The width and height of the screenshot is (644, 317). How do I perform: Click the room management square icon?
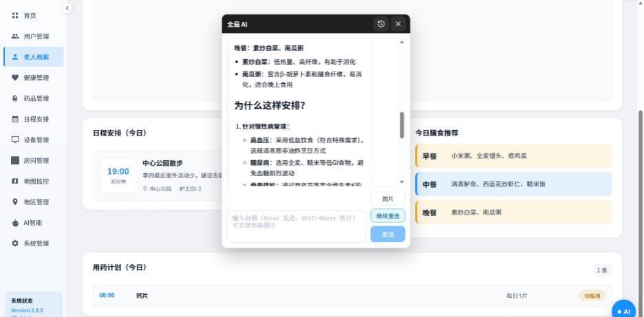pyautogui.click(x=15, y=160)
